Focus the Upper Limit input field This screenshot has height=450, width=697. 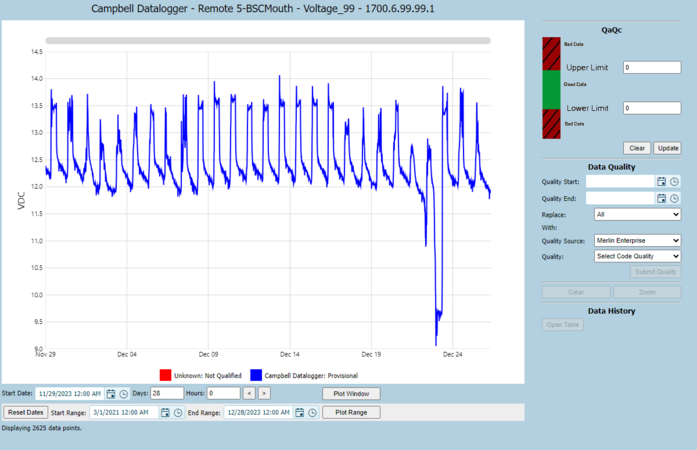[x=652, y=68]
